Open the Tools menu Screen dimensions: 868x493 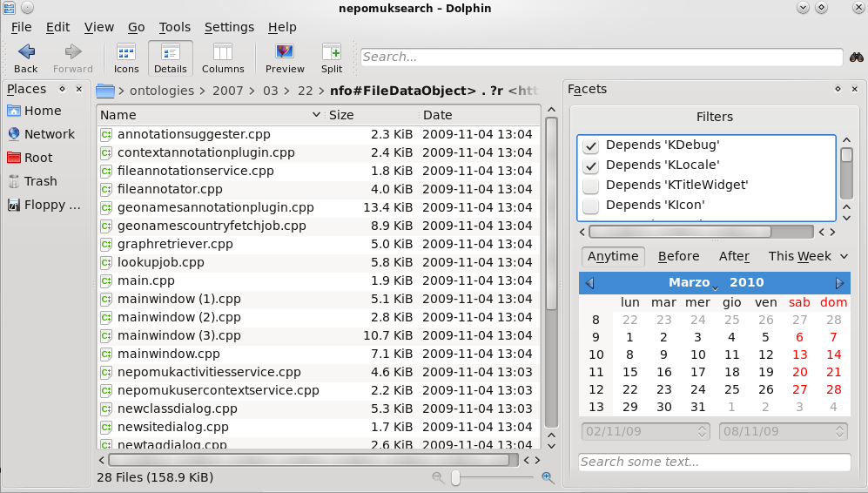point(175,27)
